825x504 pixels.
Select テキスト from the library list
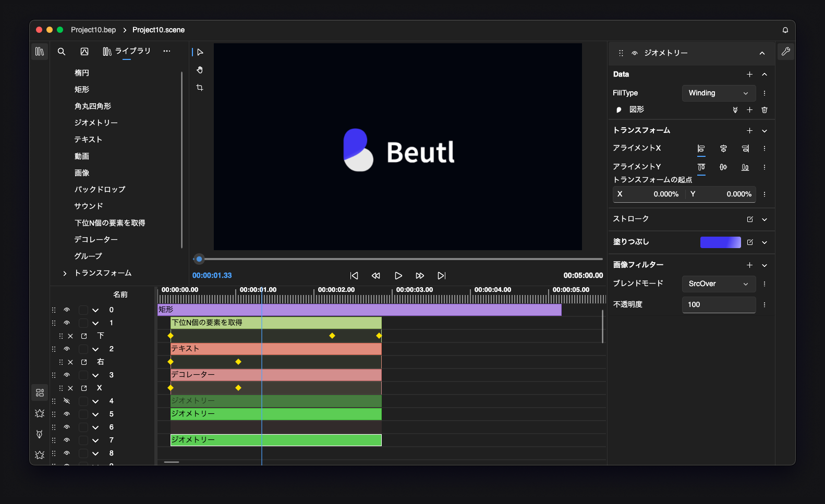coord(88,140)
